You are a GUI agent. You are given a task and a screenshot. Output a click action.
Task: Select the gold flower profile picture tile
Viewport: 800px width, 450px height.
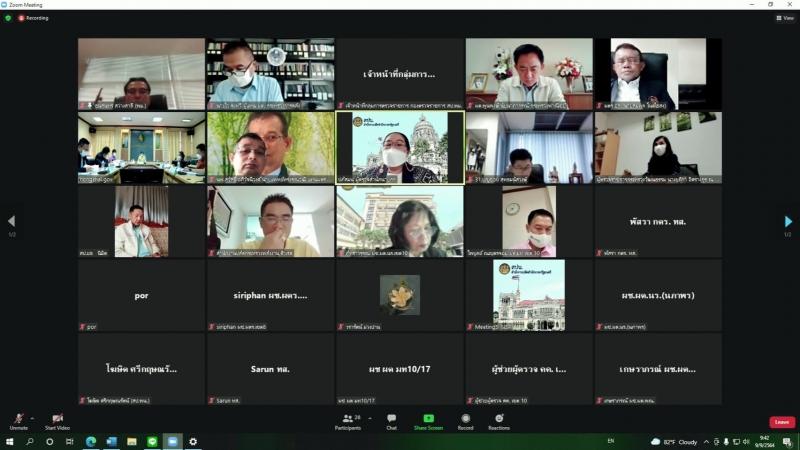pyautogui.click(x=400, y=295)
